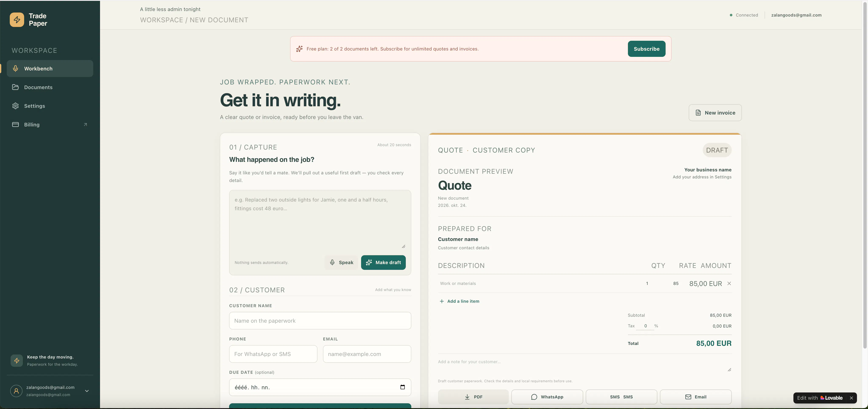The height and width of the screenshot is (409, 868).
Task: Click the Make draft button
Action: (383, 262)
